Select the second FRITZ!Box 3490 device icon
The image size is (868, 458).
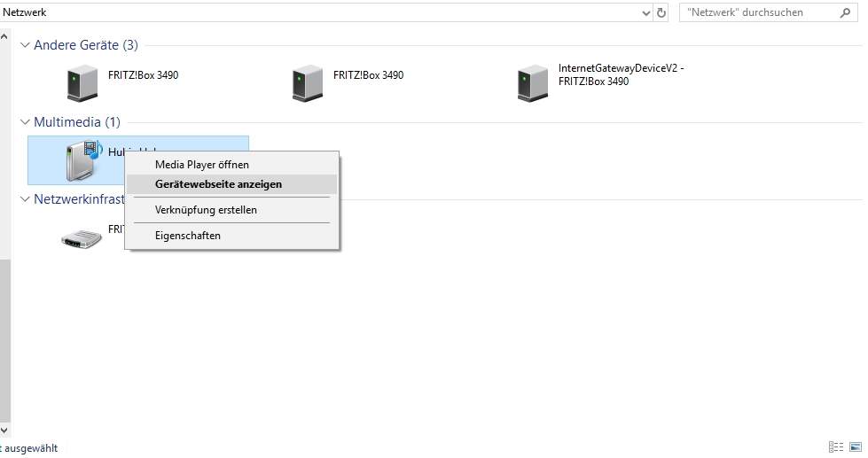308,83
